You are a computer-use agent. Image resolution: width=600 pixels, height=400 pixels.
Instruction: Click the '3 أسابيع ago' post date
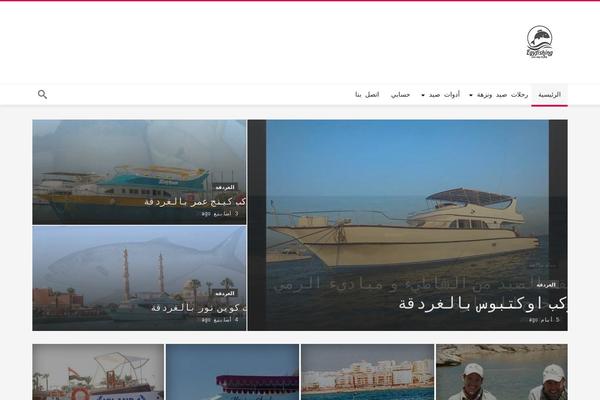(x=220, y=214)
